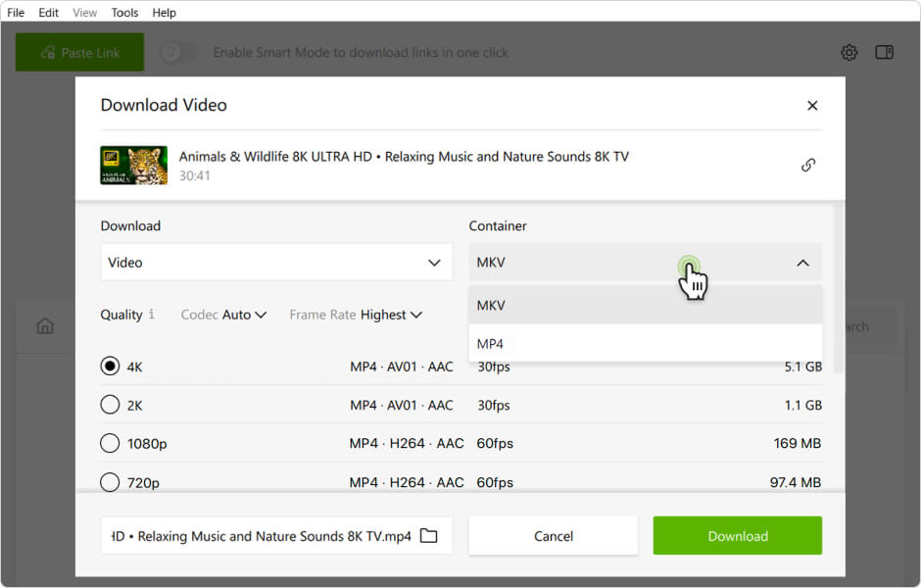Click the copy link icon beside video title

808,165
